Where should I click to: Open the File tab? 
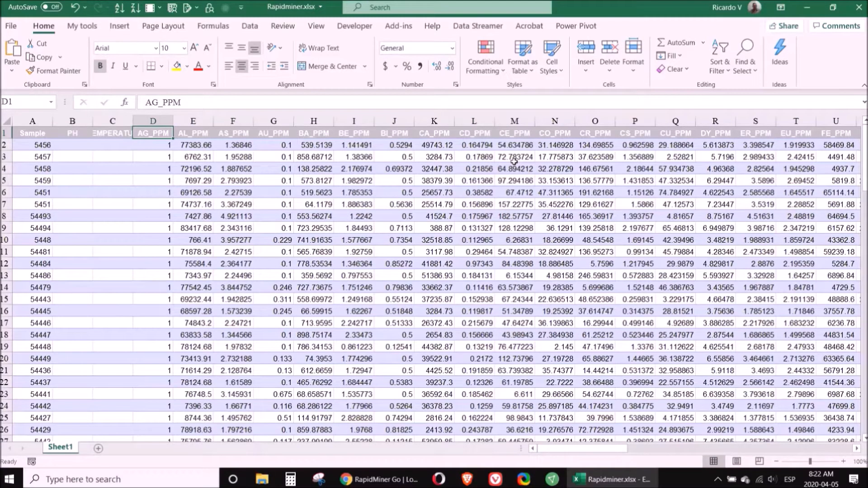tap(11, 26)
